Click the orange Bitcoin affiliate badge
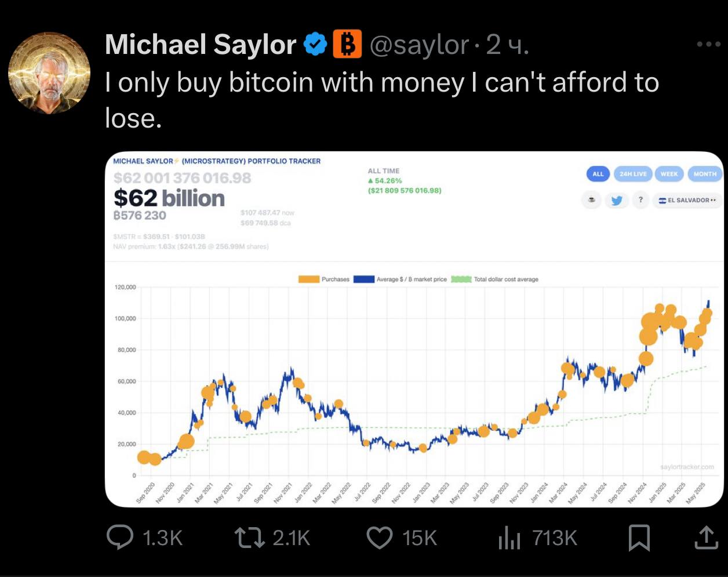Image resolution: width=728 pixels, height=577 pixels. [347, 44]
